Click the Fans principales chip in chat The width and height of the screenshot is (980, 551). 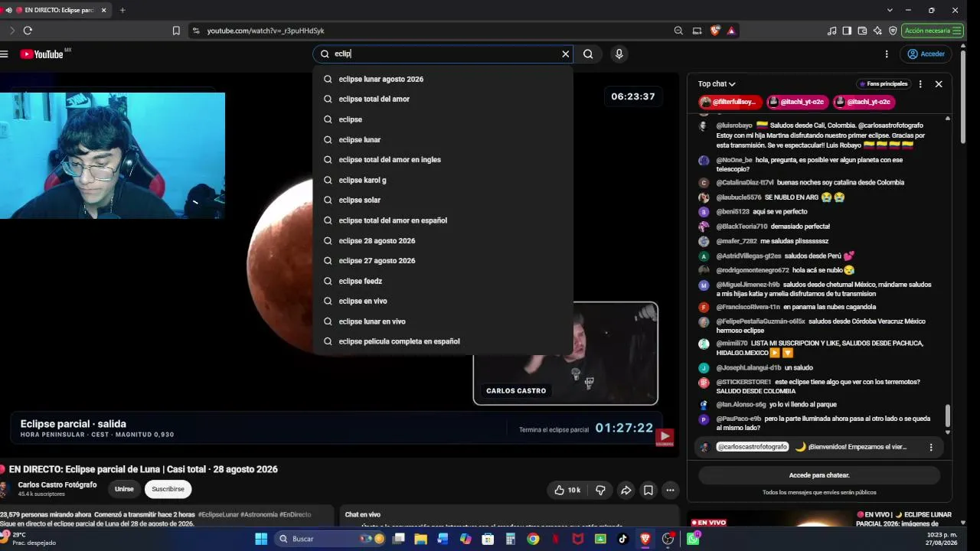(882, 84)
